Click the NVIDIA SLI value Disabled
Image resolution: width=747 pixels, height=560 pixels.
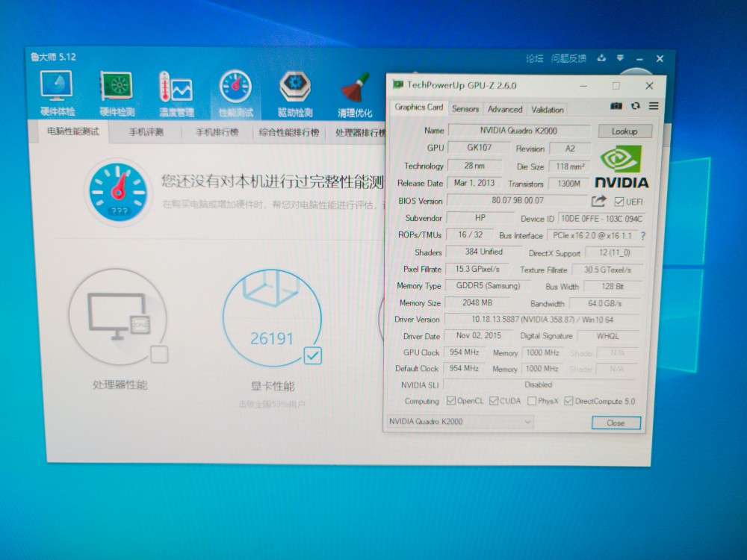click(x=539, y=385)
